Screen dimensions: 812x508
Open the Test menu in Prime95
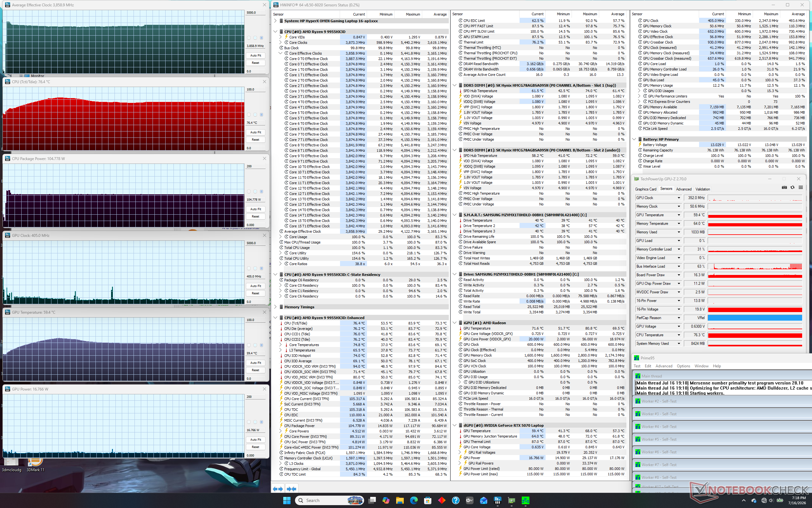[637, 366]
